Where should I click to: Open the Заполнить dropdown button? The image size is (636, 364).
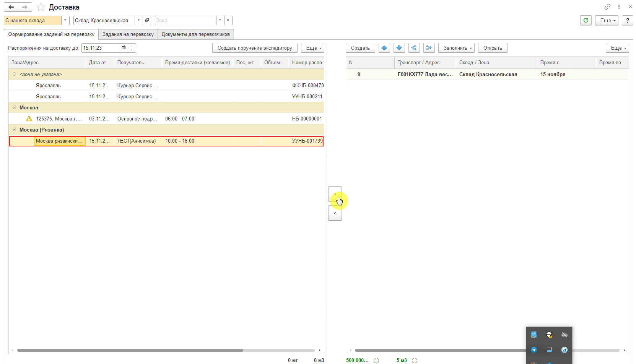[456, 48]
